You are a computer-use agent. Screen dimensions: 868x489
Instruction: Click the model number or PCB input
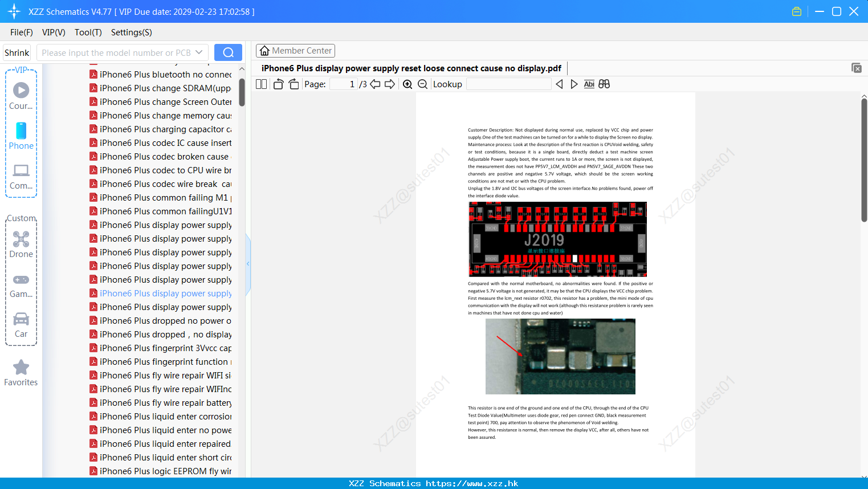pos(116,52)
